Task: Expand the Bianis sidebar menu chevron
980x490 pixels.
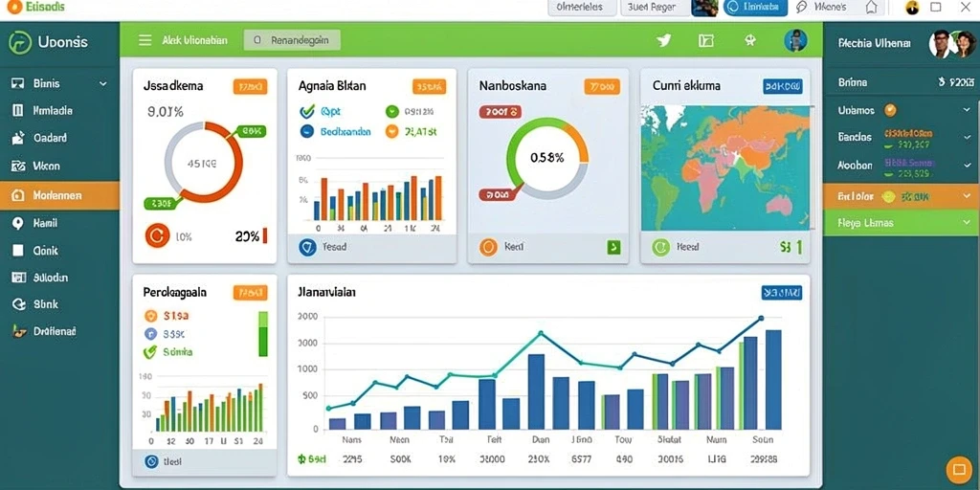Action: tap(103, 83)
